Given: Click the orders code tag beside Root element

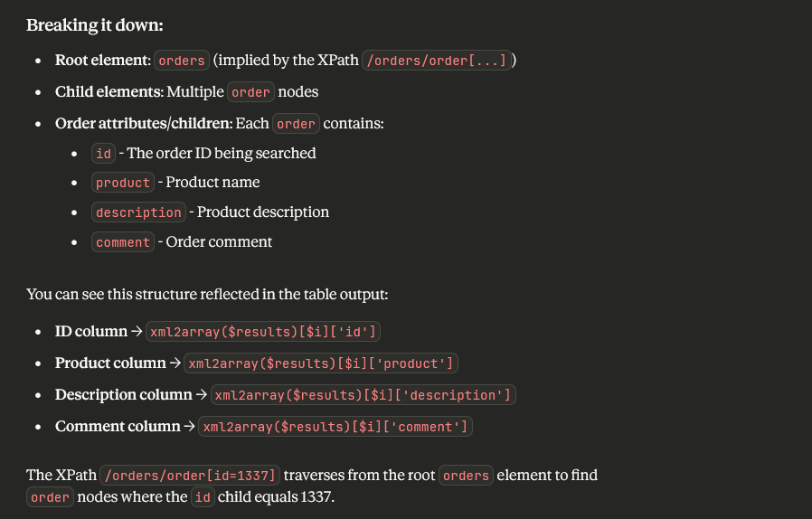Looking at the screenshot, I should pos(182,61).
